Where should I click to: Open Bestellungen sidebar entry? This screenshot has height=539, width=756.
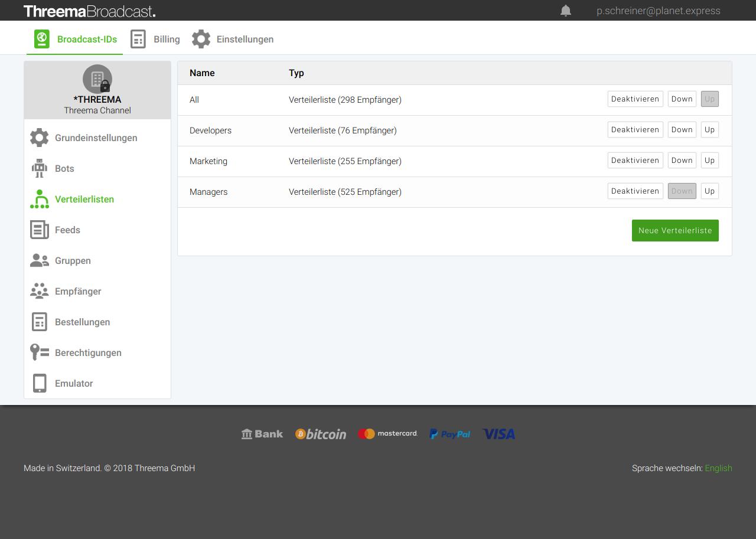click(97, 322)
